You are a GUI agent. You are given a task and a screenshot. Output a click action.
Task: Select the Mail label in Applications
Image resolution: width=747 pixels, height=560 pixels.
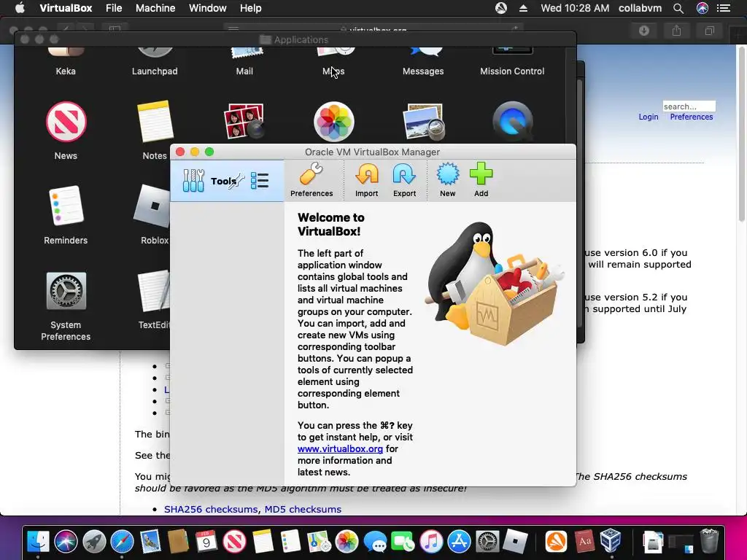click(x=244, y=71)
